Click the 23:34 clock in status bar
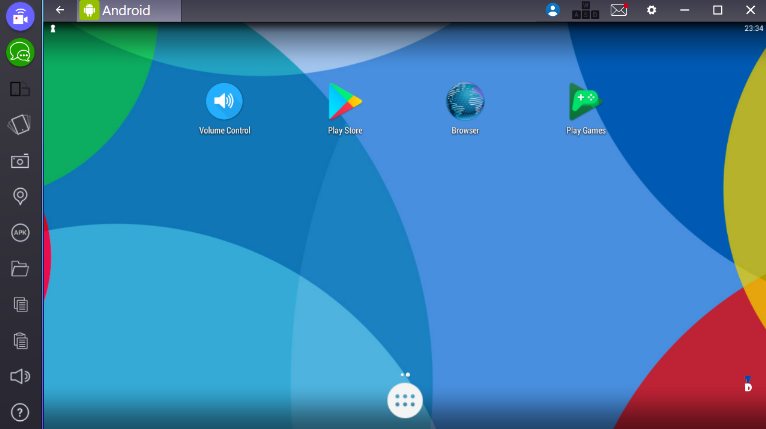The image size is (766, 429). coord(753,28)
